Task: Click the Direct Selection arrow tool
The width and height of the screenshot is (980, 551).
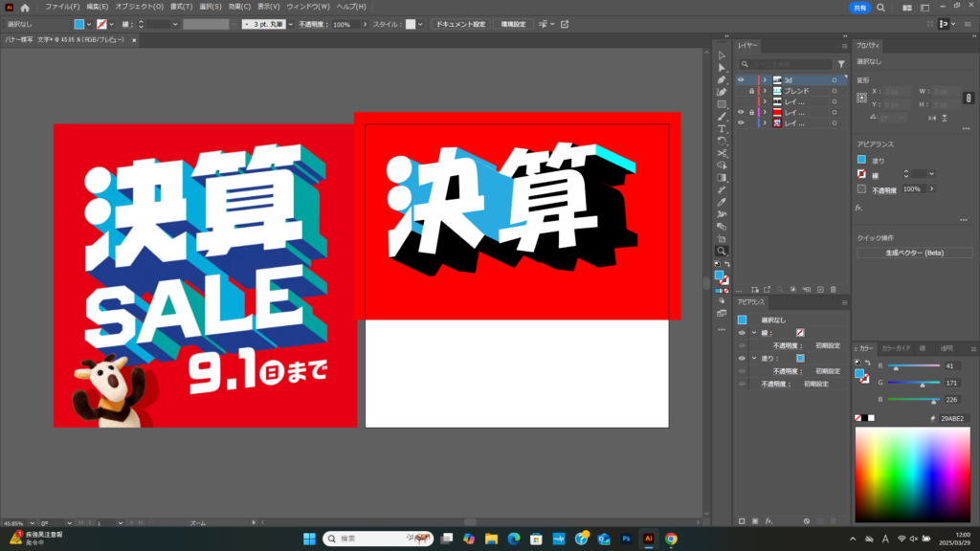Action: [x=723, y=68]
